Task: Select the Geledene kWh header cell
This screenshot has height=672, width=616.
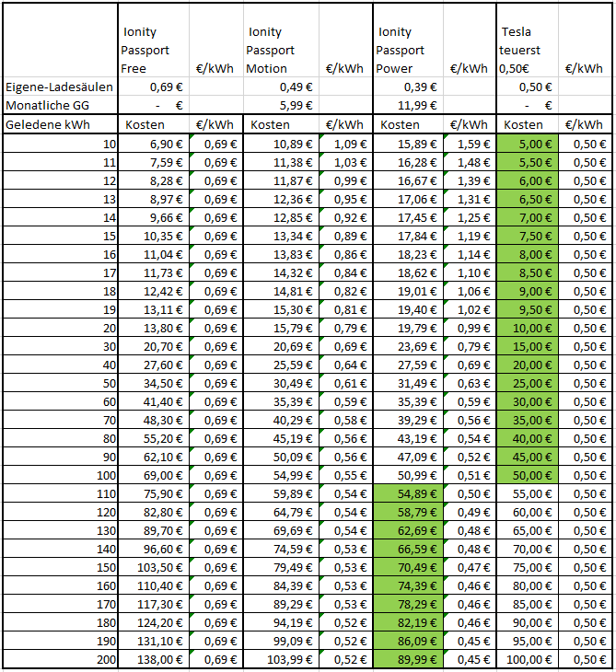Action: [x=60, y=124]
